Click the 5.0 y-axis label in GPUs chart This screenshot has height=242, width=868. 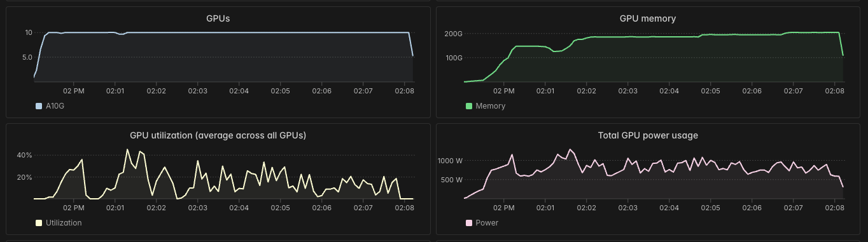[27, 57]
